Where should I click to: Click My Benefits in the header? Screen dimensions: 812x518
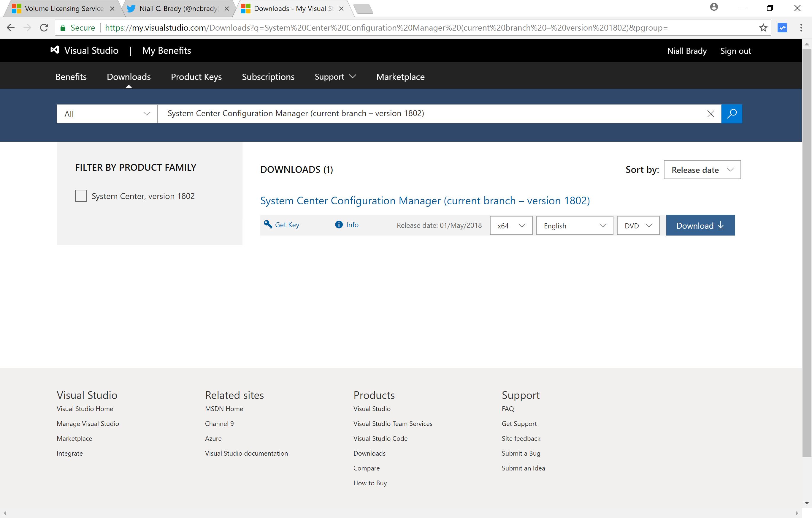click(166, 50)
